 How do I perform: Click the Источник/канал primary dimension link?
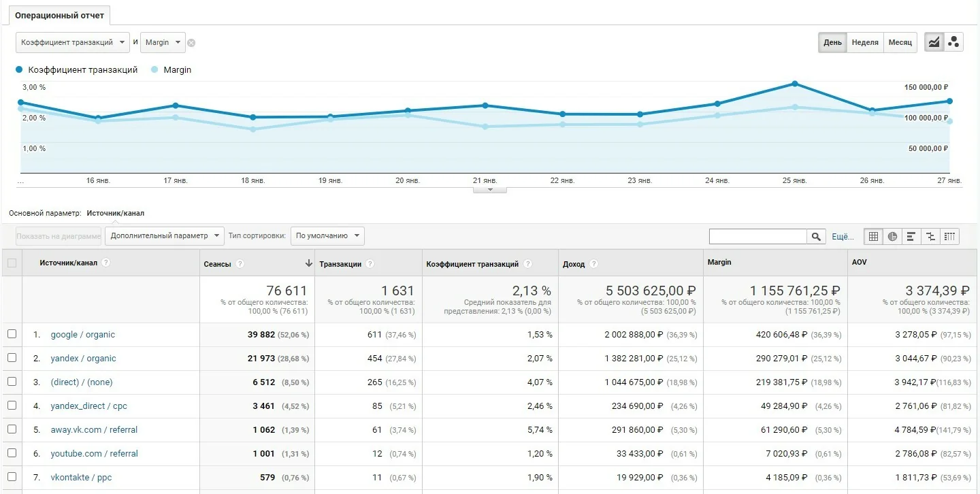pyautogui.click(x=115, y=213)
